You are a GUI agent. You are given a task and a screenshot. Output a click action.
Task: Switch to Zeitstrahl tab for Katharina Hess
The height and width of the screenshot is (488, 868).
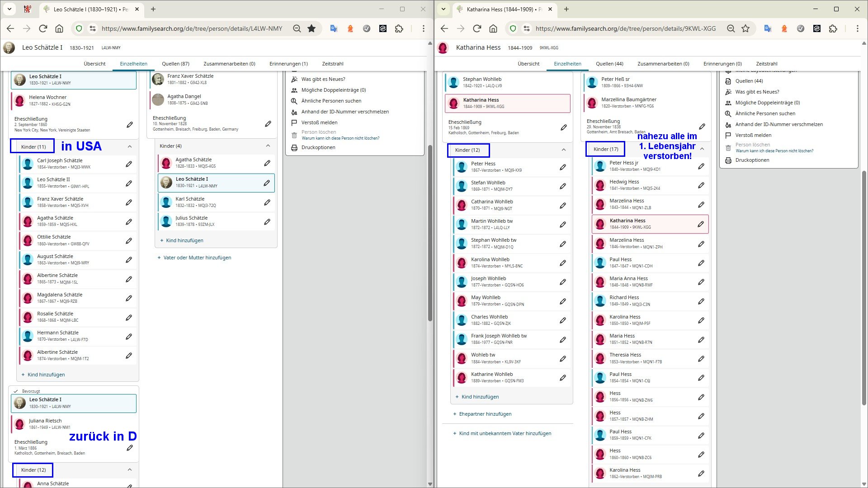coord(766,64)
